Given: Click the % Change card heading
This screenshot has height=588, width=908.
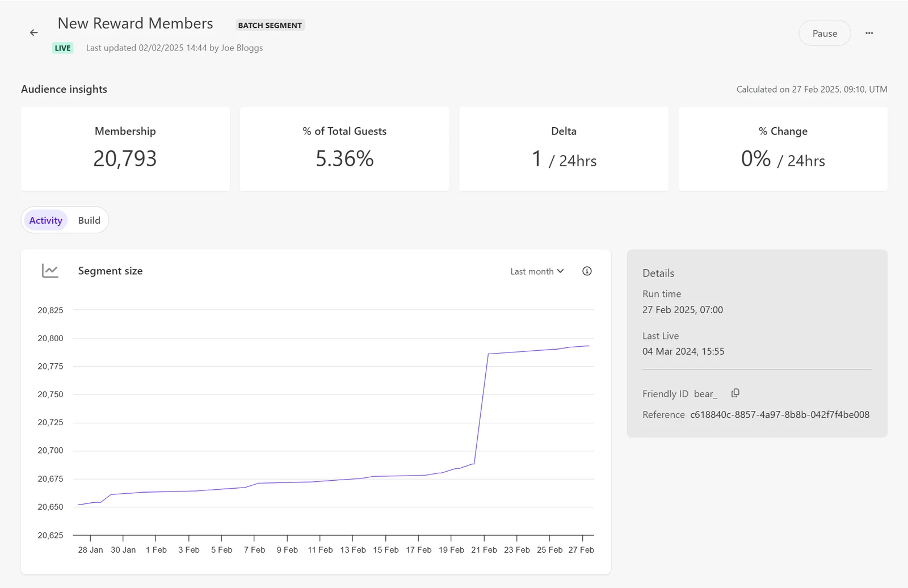Looking at the screenshot, I should (783, 131).
